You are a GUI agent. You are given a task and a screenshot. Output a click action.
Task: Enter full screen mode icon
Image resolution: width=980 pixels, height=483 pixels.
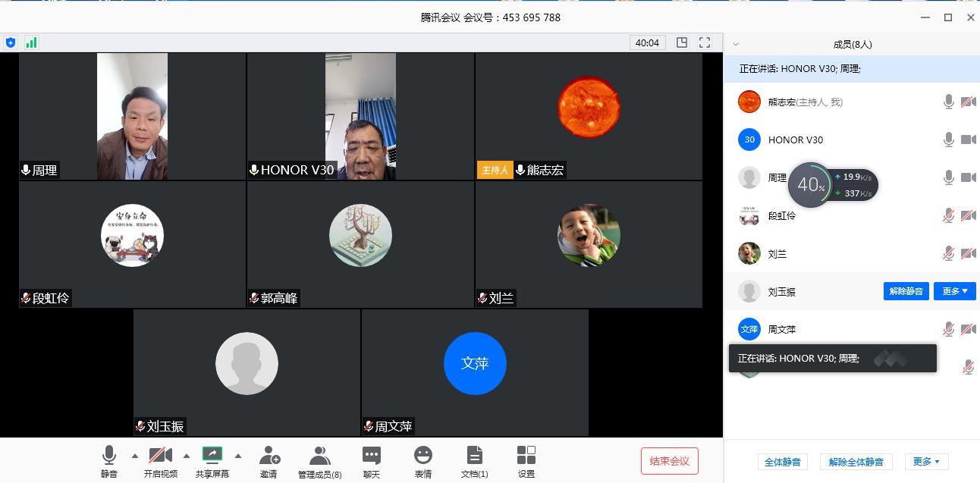click(x=705, y=42)
